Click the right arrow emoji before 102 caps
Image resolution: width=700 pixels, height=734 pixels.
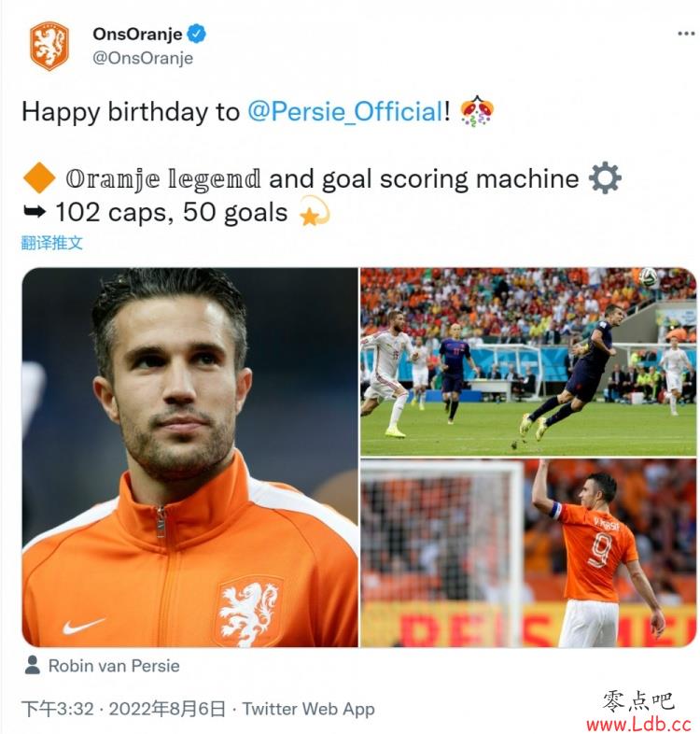[x=35, y=212]
